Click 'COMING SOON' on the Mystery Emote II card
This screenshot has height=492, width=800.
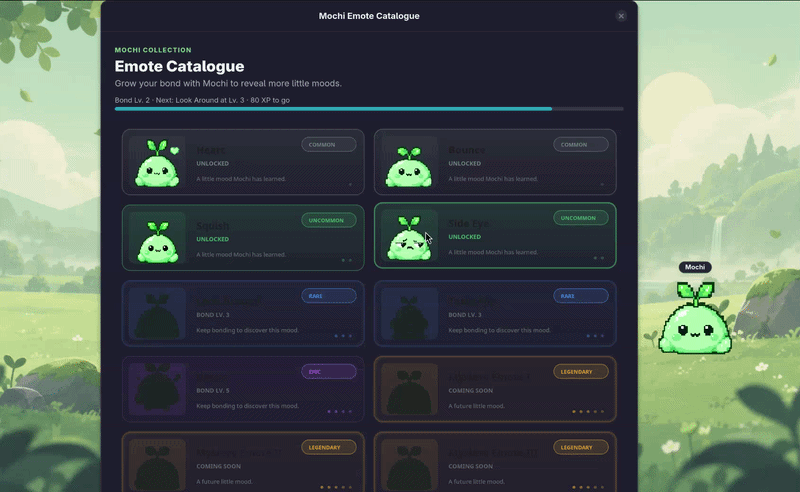[x=218, y=466]
